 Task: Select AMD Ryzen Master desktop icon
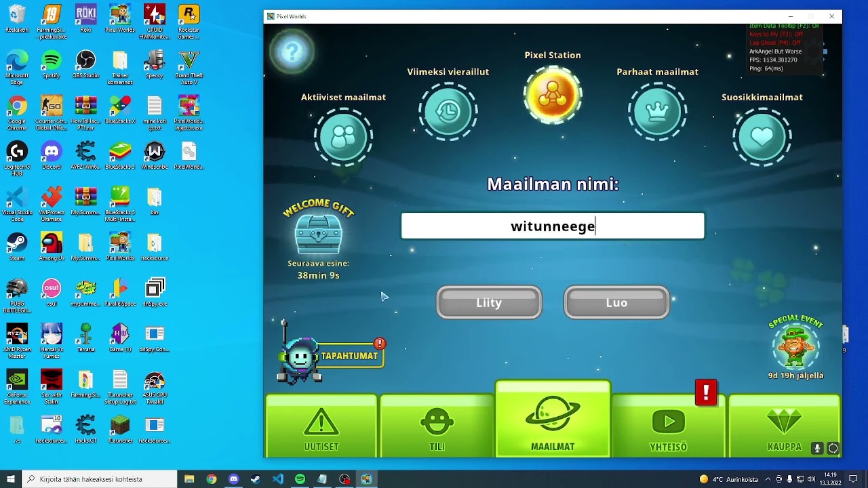tap(17, 342)
